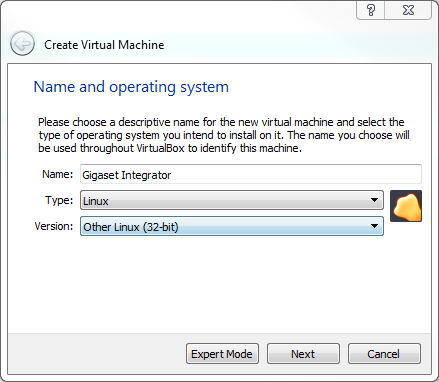The width and height of the screenshot is (439, 382).
Task: Click the Name: label
Action: pos(58,174)
